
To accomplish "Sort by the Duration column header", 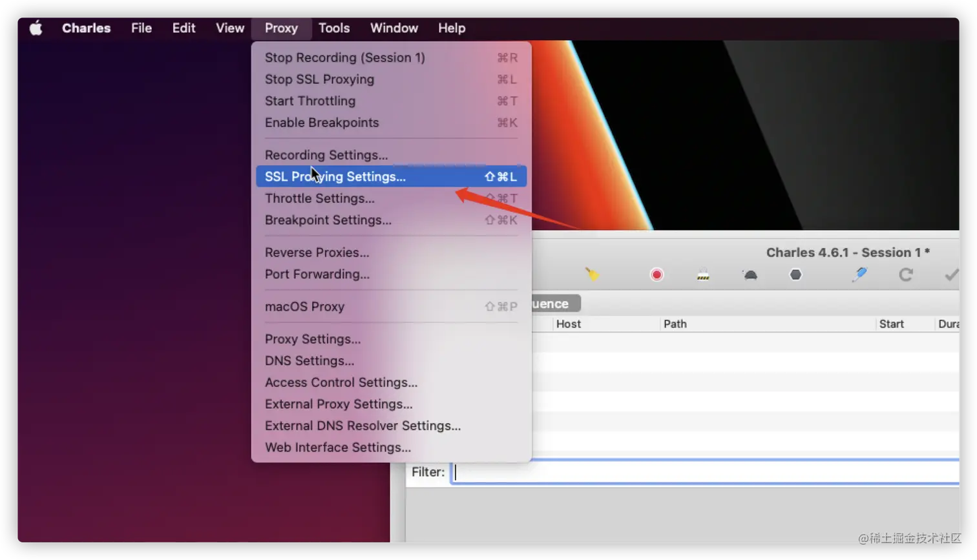I will 947,324.
